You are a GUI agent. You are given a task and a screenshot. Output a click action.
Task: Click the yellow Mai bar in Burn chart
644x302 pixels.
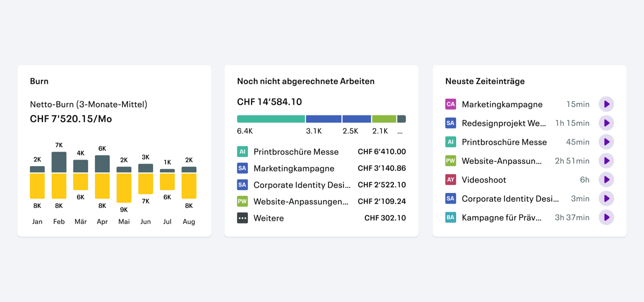point(124,188)
